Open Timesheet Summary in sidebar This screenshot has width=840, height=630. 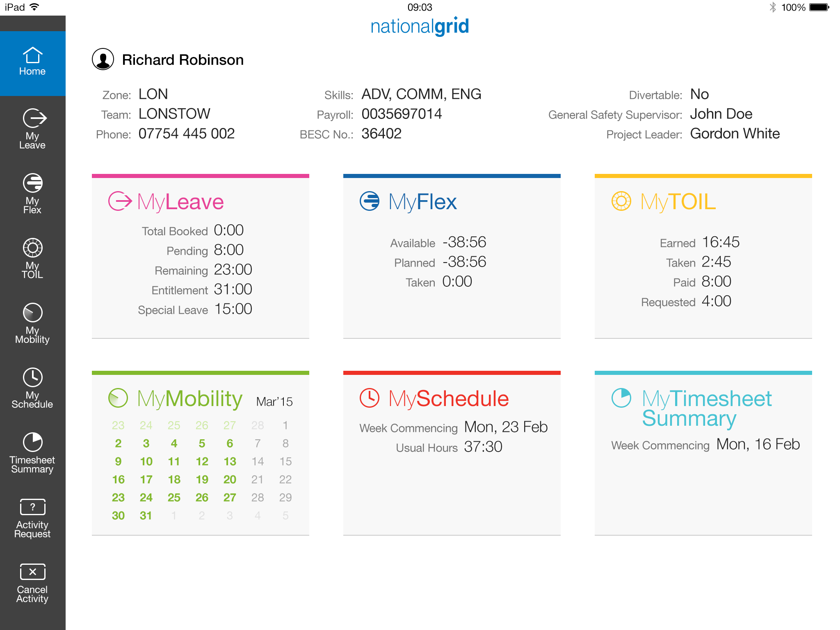click(32, 452)
